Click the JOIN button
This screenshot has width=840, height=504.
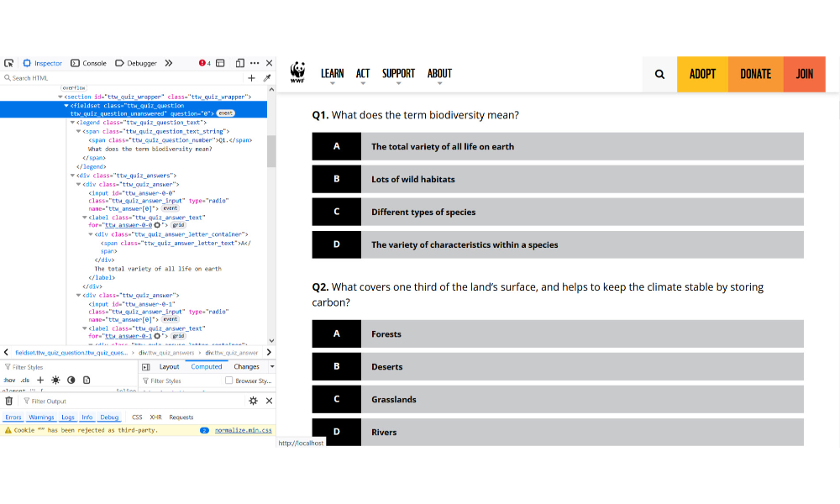pyautogui.click(x=804, y=75)
